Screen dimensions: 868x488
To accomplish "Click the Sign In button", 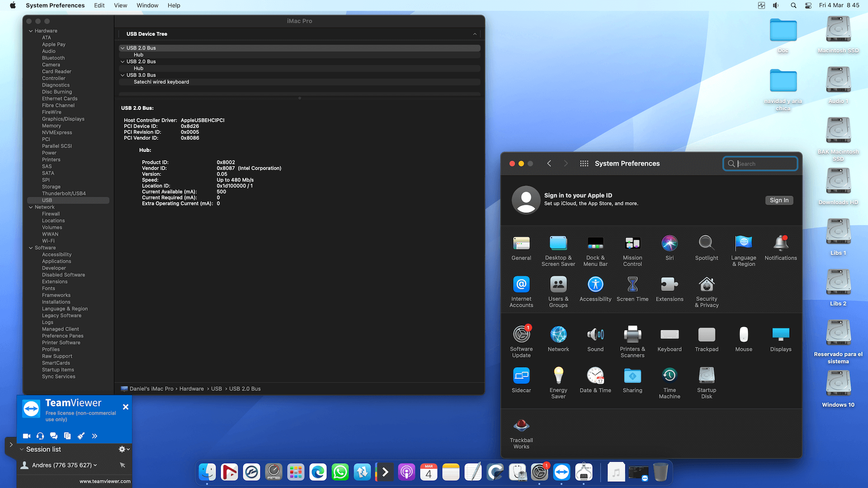I will [779, 200].
